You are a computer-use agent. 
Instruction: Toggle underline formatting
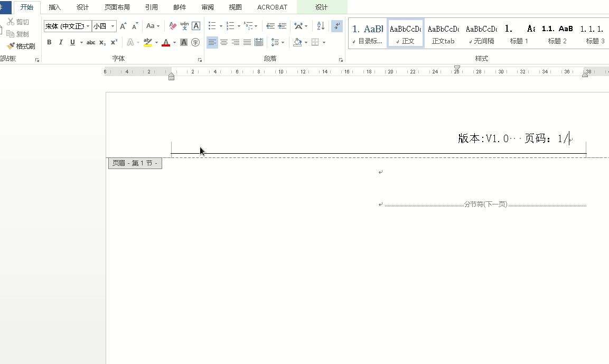pyautogui.click(x=73, y=42)
